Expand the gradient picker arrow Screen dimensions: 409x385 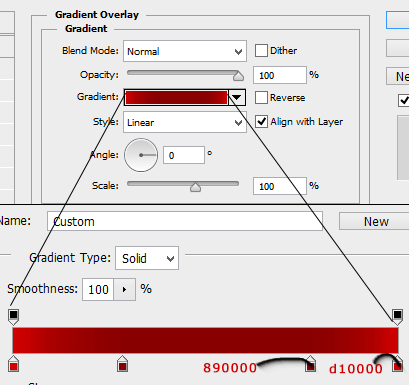237,97
